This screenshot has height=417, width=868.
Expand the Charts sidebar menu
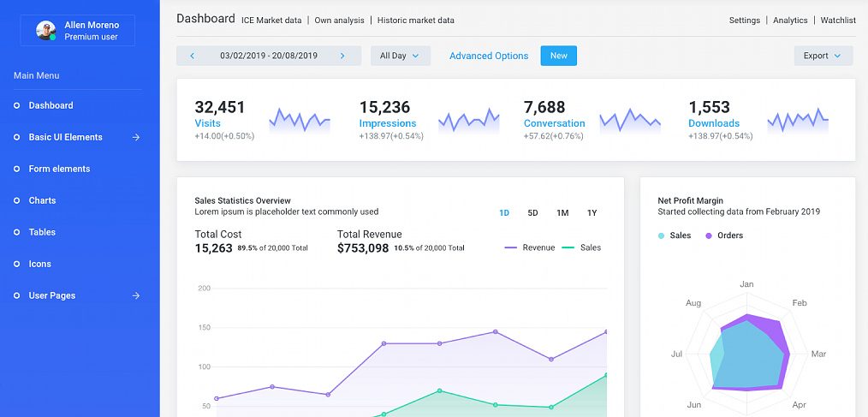pyautogui.click(x=42, y=200)
